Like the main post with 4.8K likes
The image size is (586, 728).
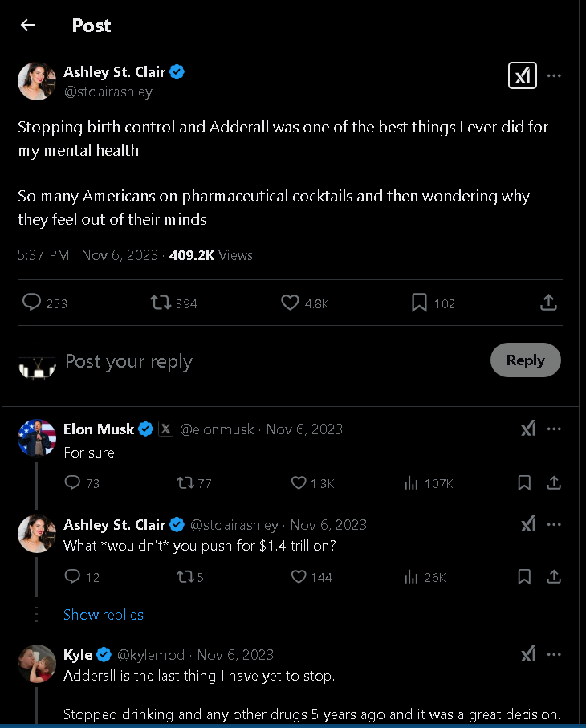pyautogui.click(x=291, y=303)
